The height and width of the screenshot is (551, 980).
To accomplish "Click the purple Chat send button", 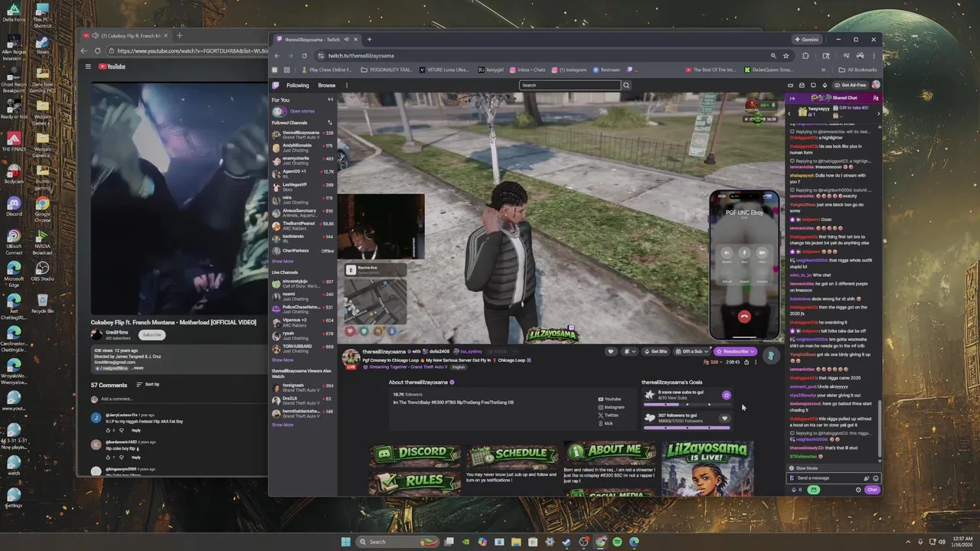I will (x=871, y=490).
